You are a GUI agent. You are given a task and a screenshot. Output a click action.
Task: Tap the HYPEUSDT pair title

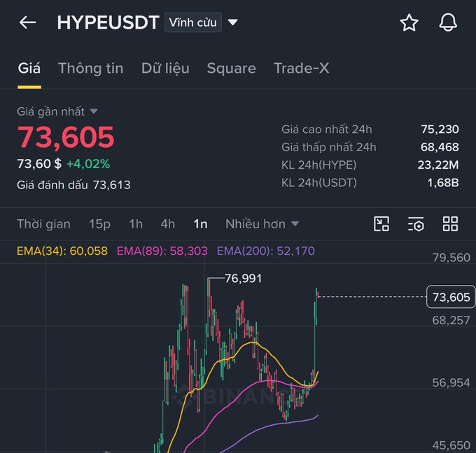(x=108, y=22)
